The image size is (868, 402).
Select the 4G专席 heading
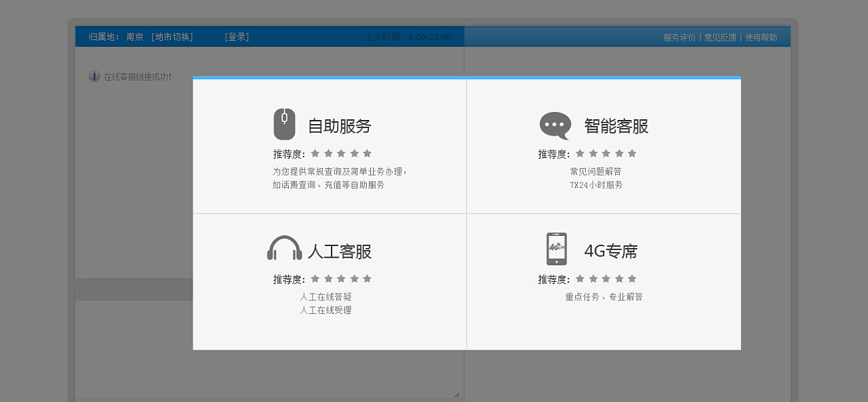(611, 252)
